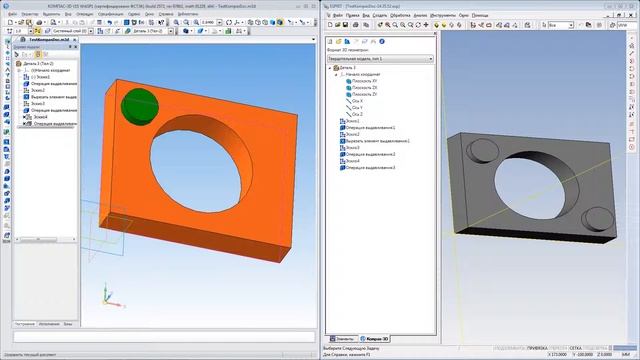Expand Начало координат in KOMPAS tree

click(19, 70)
